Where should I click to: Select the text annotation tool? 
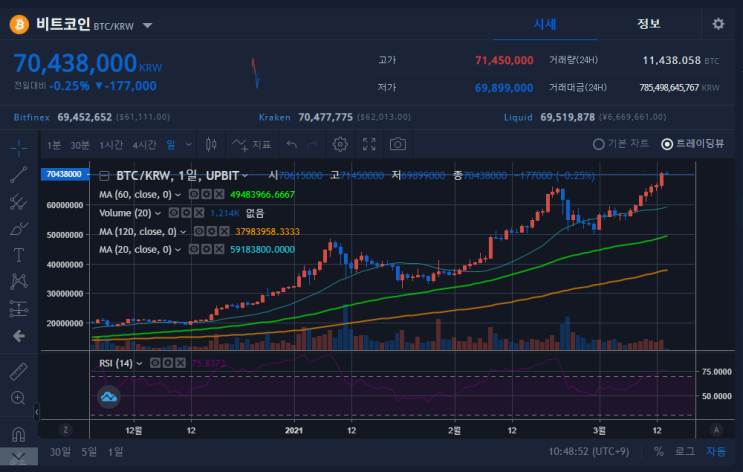click(x=18, y=255)
